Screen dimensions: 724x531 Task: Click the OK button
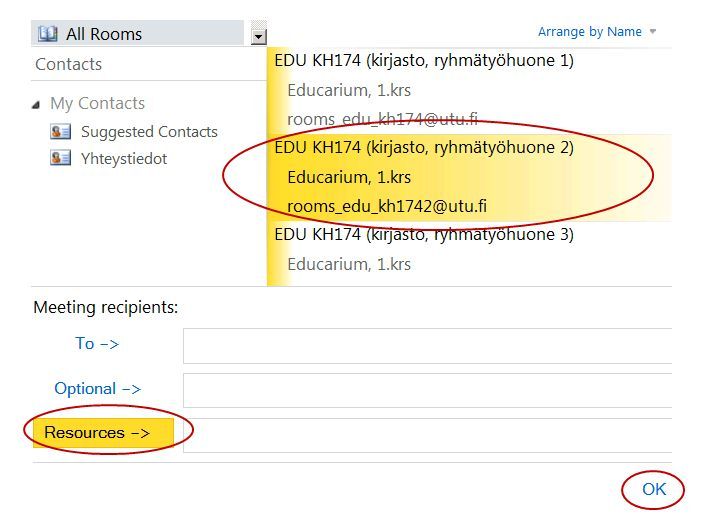point(653,489)
